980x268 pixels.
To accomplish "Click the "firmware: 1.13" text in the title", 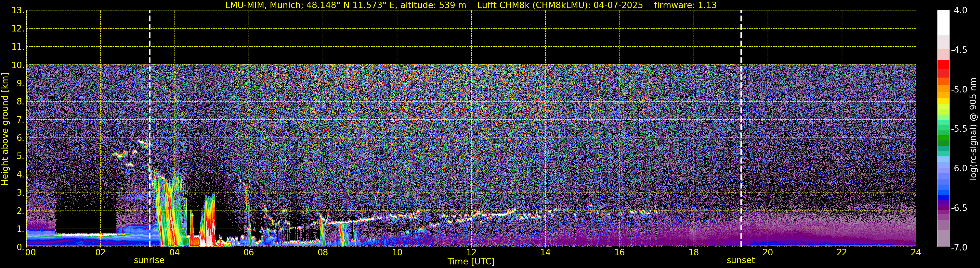I will pos(685,5).
